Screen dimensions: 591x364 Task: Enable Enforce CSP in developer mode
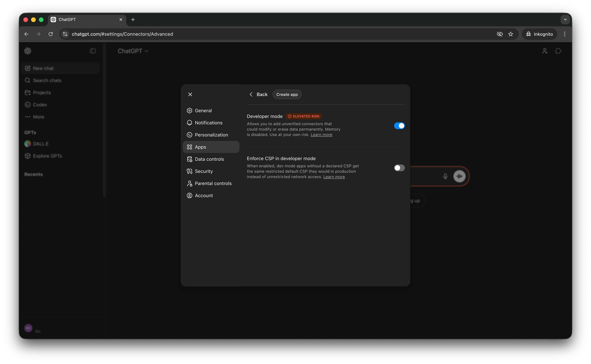pos(399,168)
